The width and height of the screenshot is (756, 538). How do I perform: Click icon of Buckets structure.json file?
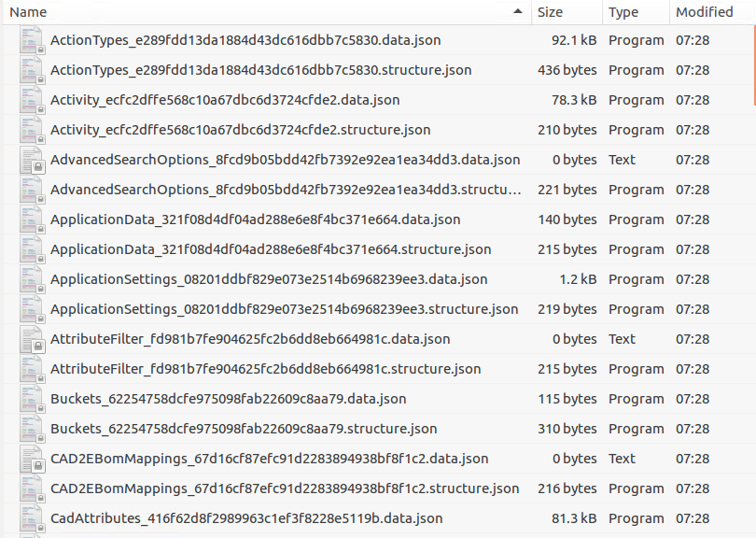pos(31,429)
